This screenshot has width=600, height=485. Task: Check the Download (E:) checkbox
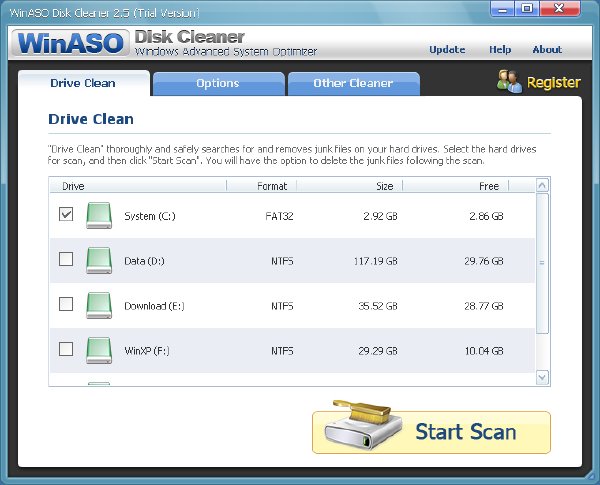tap(66, 304)
